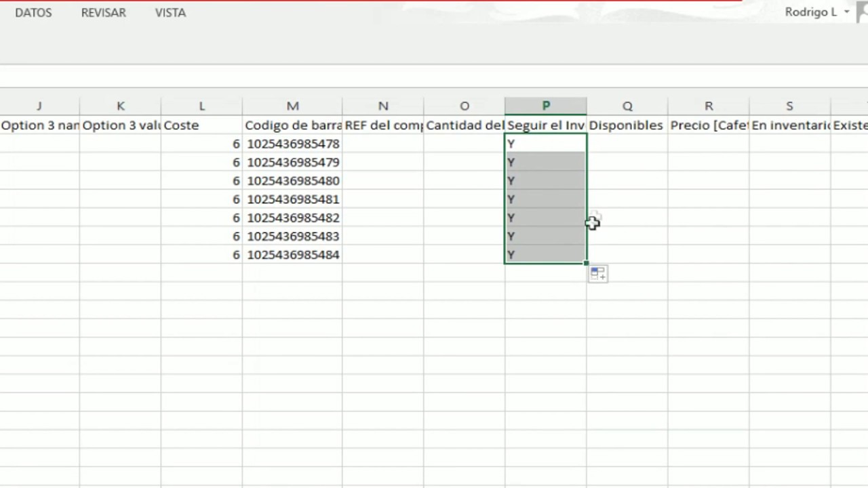Screen dimensions: 868x488
Task: Select column K header
Action: [x=120, y=106]
